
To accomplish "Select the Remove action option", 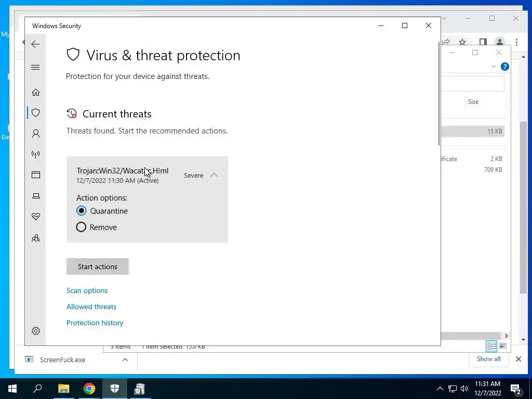I will pos(81,227).
